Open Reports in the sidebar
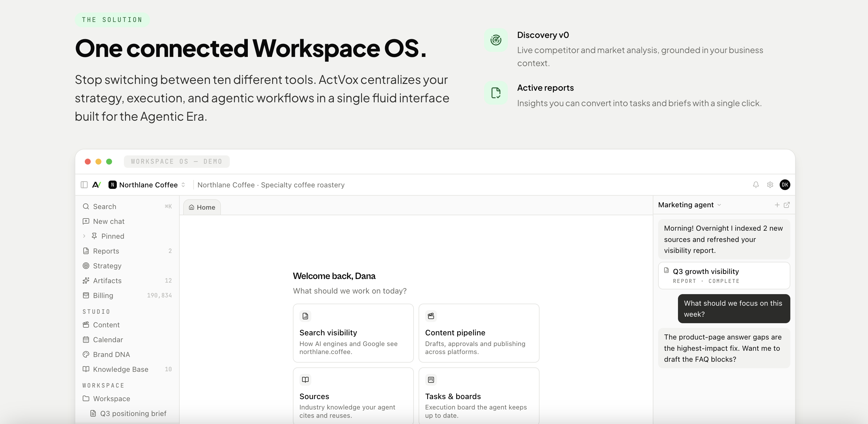The width and height of the screenshot is (868, 424). 127,251
